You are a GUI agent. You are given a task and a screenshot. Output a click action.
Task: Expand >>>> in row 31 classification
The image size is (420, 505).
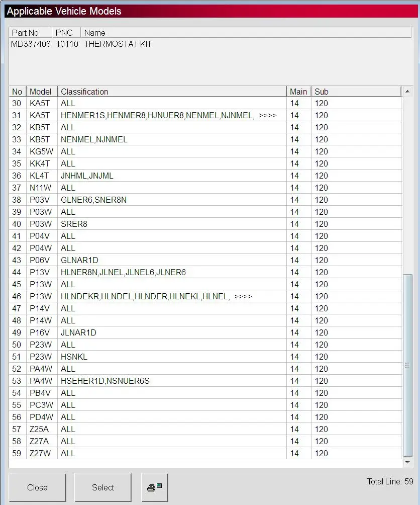pyautogui.click(x=268, y=115)
